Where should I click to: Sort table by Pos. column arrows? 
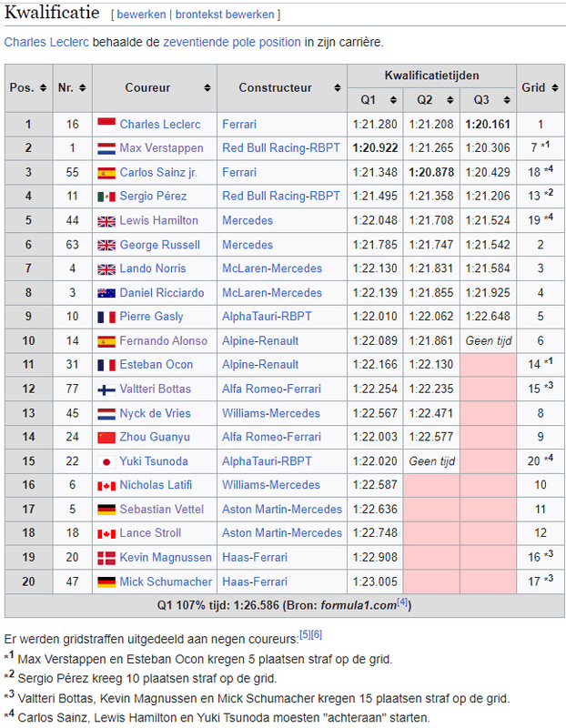[43, 87]
